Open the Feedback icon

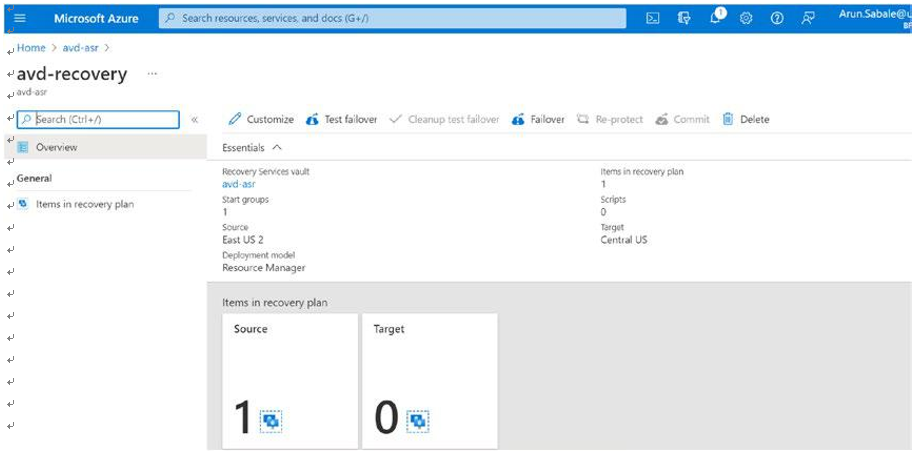click(808, 18)
